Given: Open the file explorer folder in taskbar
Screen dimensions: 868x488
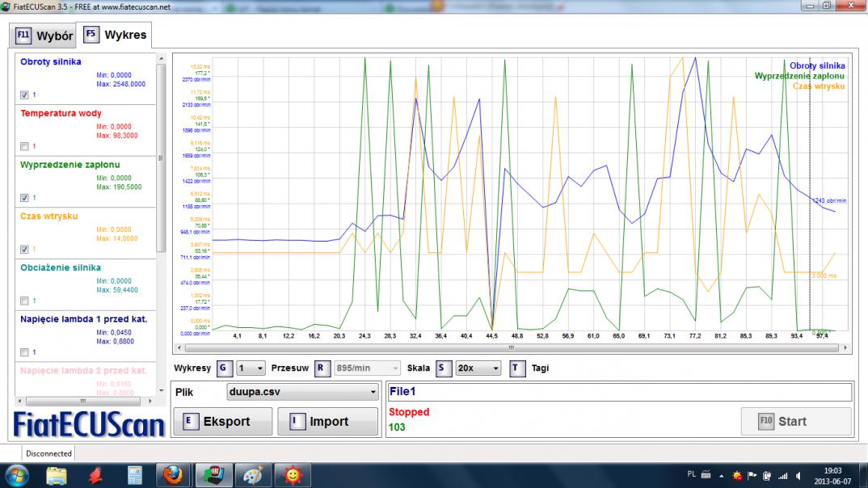Looking at the screenshot, I should pos(58,475).
